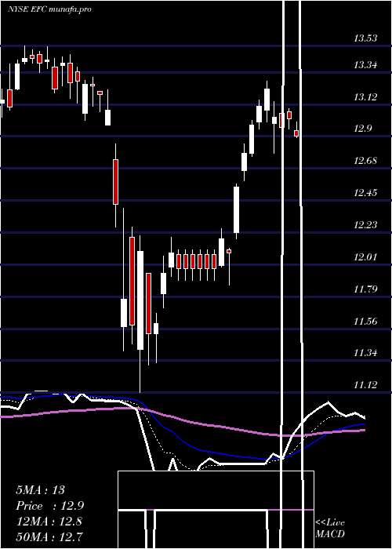
Task: Click the 13.34 price axis label
Action: (x=365, y=65)
